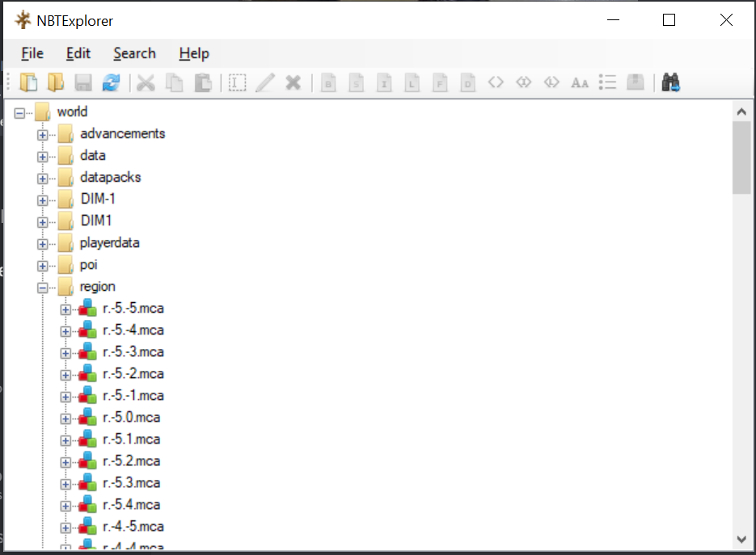Viewport: 756px width, 555px height.
Task: Add a Byte tag via B icon
Action: [328, 82]
